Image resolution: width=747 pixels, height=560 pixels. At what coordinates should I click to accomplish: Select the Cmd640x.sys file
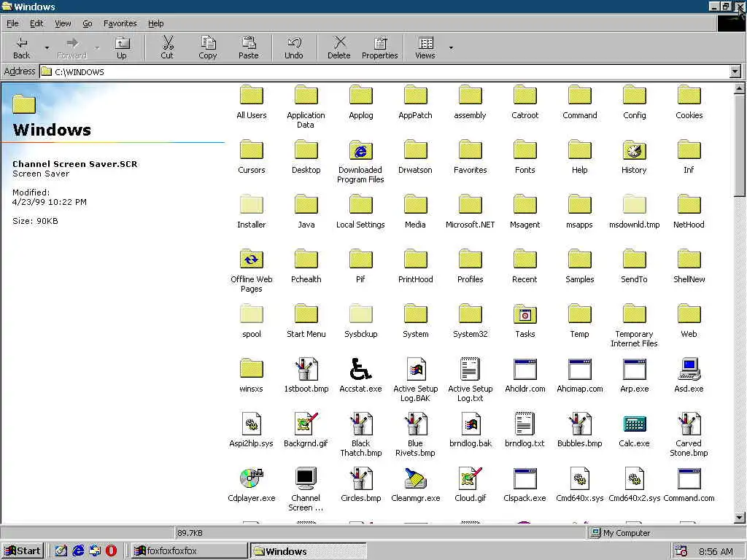(580, 485)
